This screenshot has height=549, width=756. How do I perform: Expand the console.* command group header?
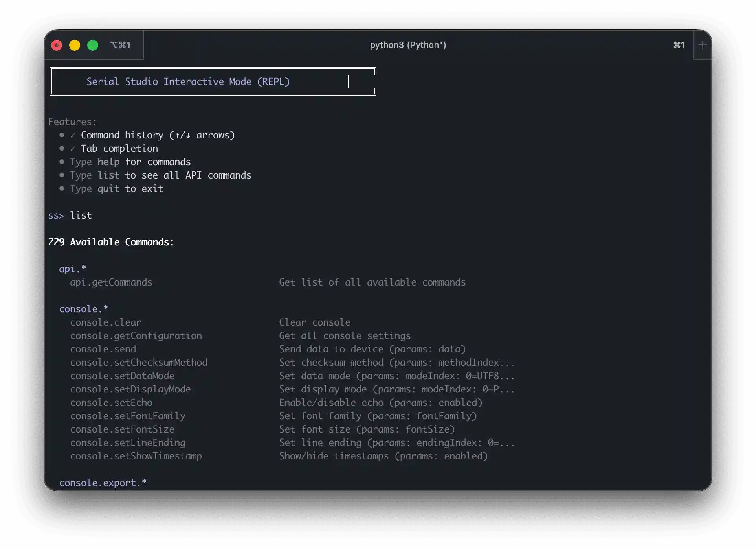83,309
